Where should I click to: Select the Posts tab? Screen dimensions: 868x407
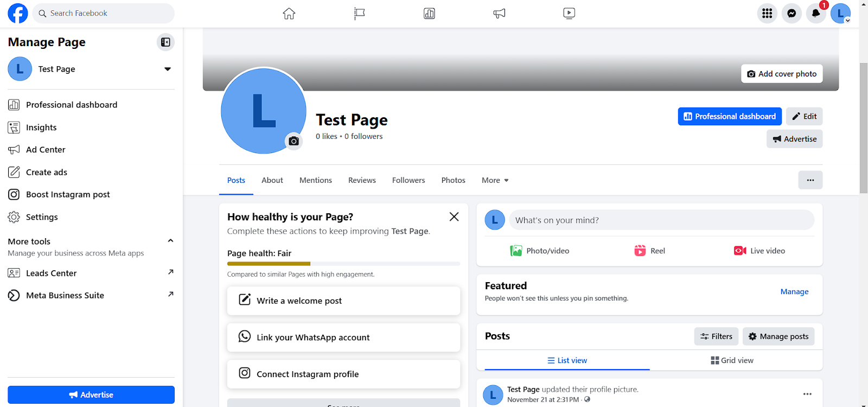[x=236, y=180]
